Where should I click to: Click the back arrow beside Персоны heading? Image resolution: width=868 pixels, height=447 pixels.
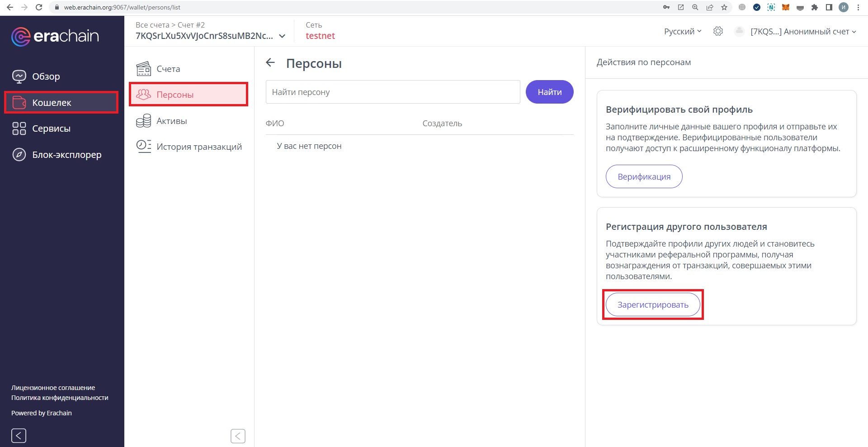270,63
